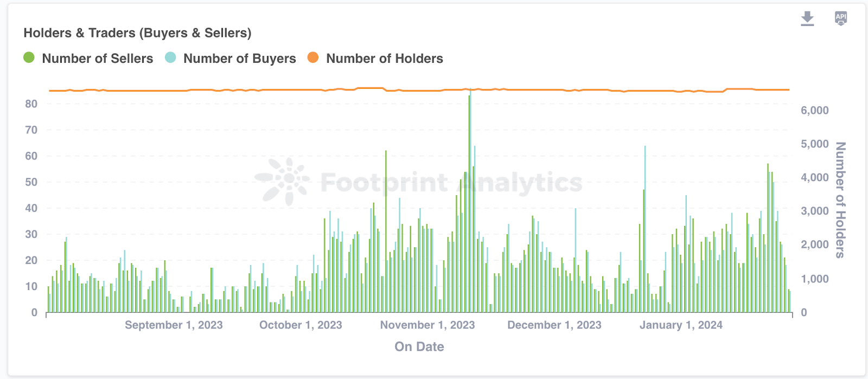The width and height of the screenshot is (868, 379).
Task: Click the "On Date" x-axis title
Action: click(419, 346)
